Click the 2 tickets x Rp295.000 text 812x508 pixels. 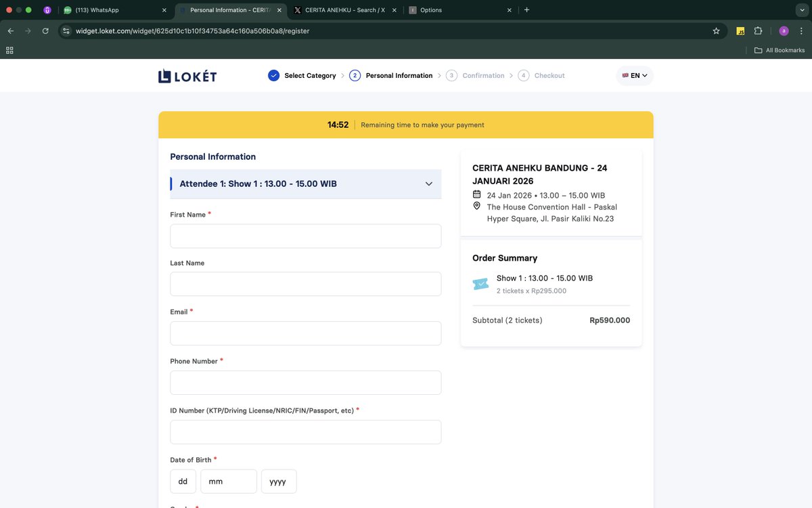pyautogui.click(x=531, y=291)
